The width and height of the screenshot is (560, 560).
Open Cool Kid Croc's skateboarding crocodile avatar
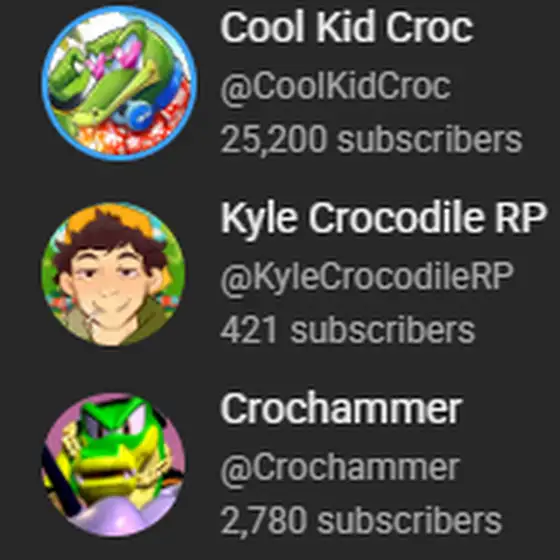click(119, 84)
